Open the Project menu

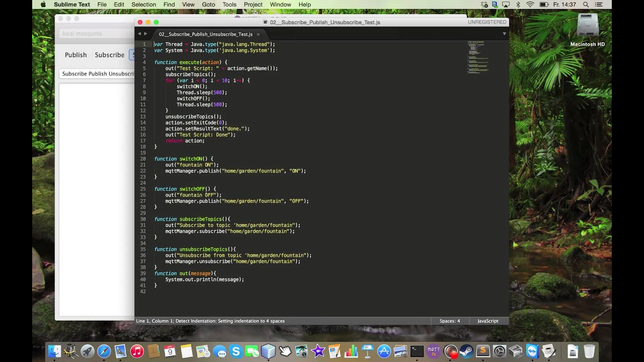pyautogui.click(x=253, y=5)
